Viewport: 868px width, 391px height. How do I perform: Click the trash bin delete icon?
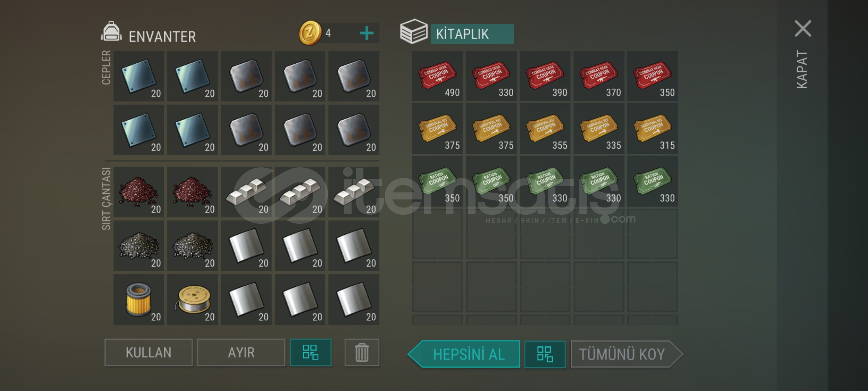click(x=362, y=353)
